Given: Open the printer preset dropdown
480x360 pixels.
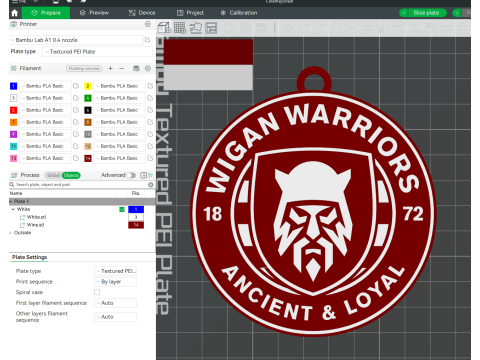Looking at the screenshot, I should click(77, 40).
